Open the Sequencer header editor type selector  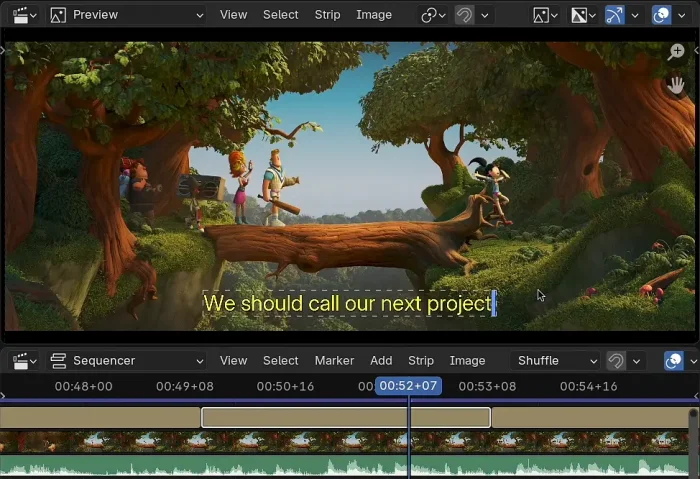point(25,361)
